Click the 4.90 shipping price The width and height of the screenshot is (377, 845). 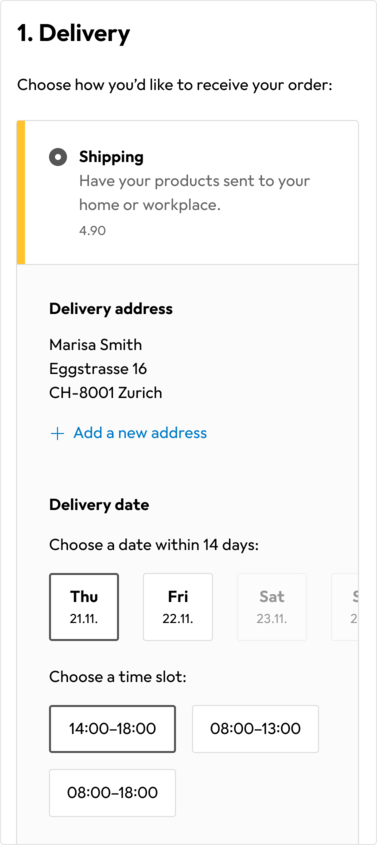tap(93, 231)
